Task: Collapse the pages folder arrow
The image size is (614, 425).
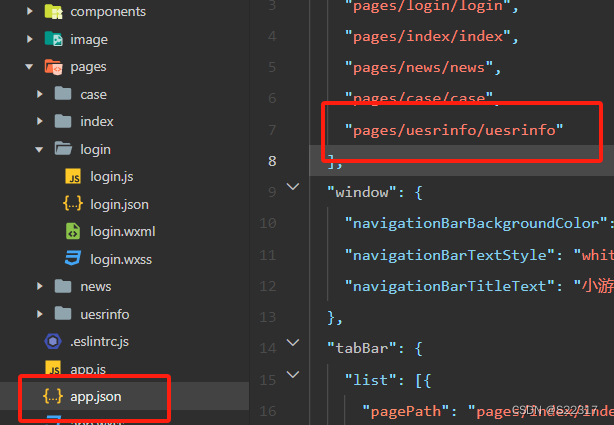Action: (29, 67)
